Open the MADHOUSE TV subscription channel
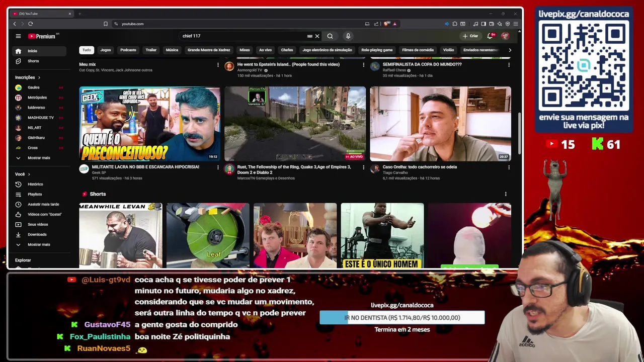Screen dimensions: 644x362 [x=39, y=118]
